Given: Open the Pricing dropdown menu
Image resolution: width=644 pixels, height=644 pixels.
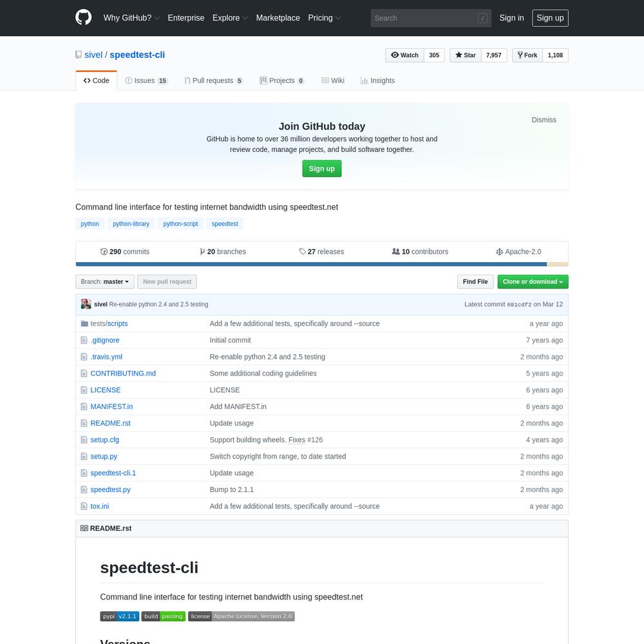Looking at the screenshot, I should (x=325, y=17).
